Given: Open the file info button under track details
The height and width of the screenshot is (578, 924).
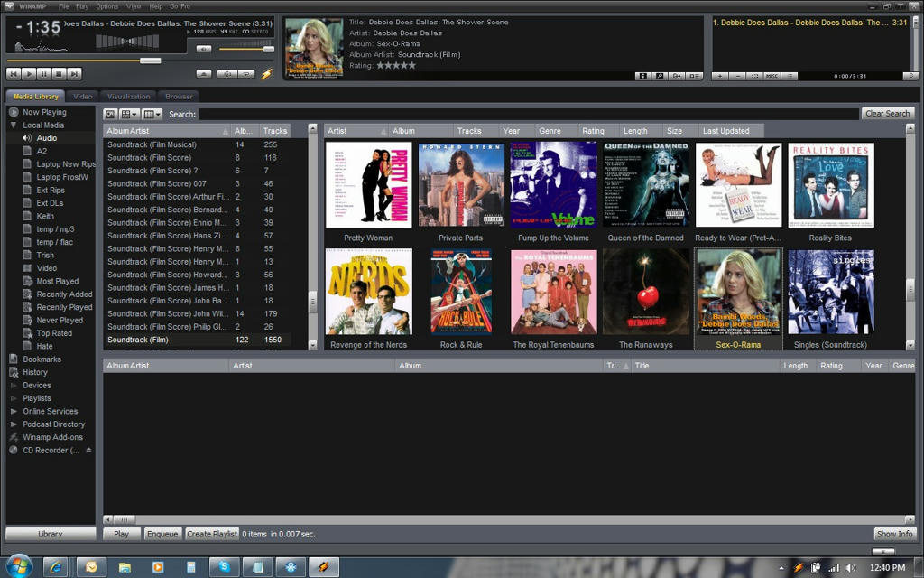Looking at the screenshot, I should point(642,76).
